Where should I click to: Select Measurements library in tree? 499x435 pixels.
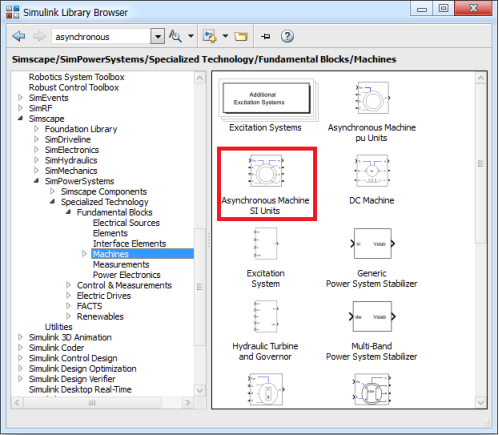[x=121, y=264]
